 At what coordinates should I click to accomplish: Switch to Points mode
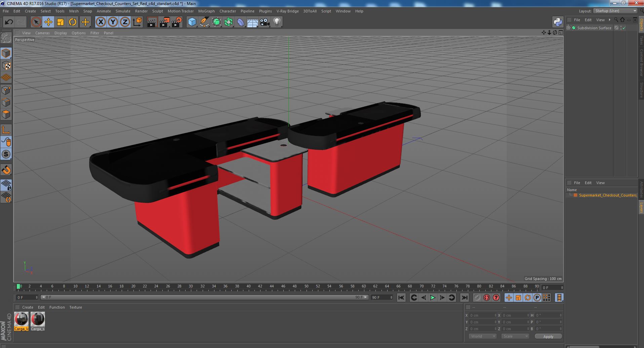coord(6,90)
